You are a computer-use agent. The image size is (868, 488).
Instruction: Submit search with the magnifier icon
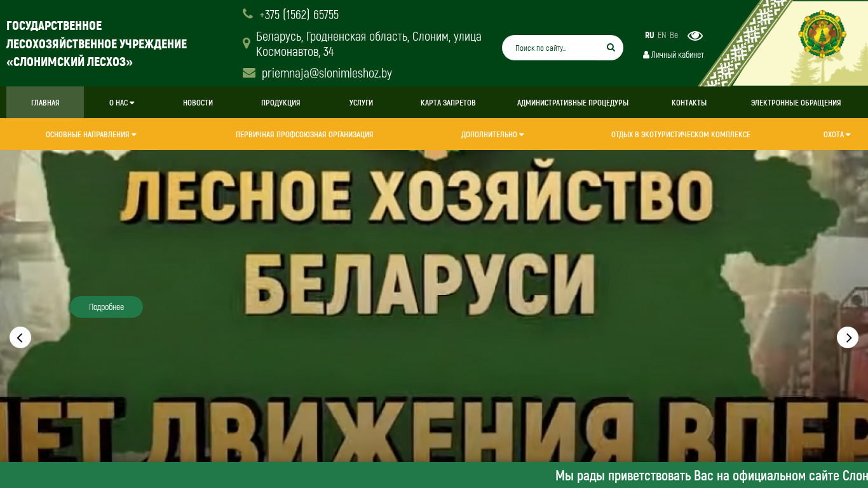point(611,47)
